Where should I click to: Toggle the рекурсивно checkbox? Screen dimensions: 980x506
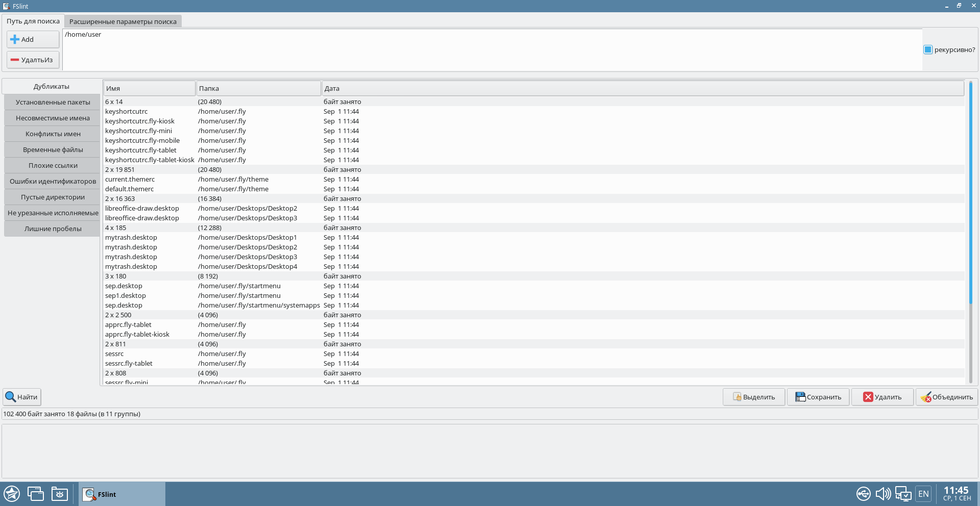tap(928, 49)
